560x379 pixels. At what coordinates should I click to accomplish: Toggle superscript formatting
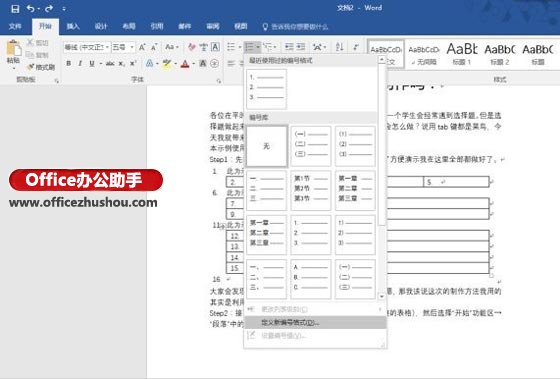coord(133,64)
